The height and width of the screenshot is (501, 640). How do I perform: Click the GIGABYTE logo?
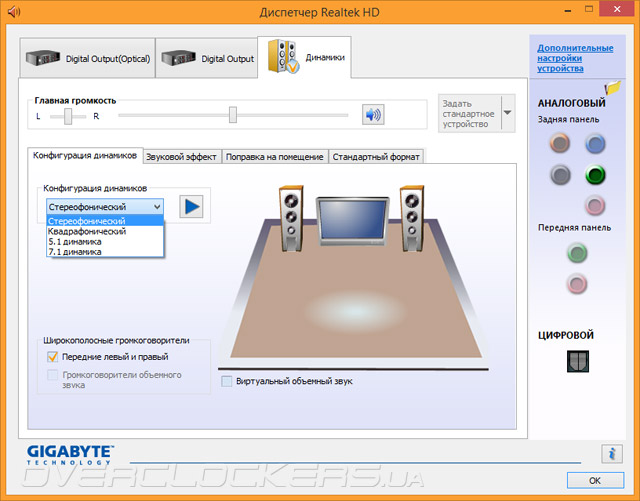[x=70, y=455]
